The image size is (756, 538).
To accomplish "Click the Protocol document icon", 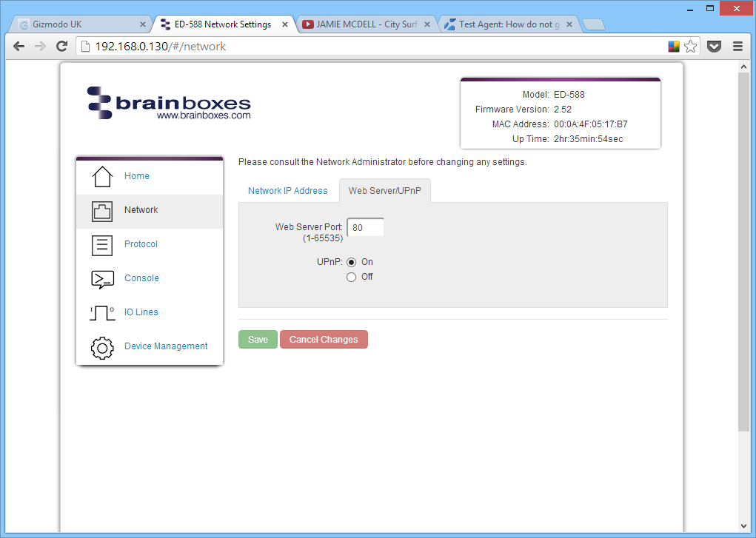I will pos(101,244).
